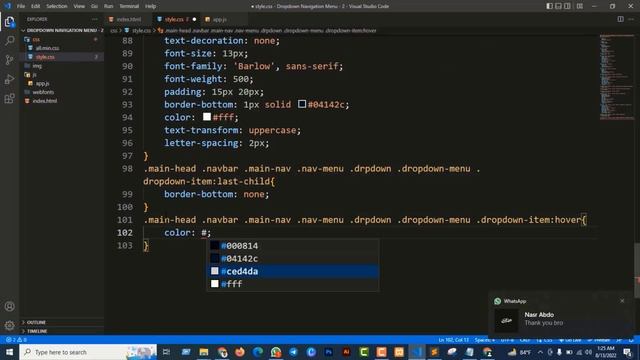Screen dimensions: 640x360
Task: Collapse DROPDOWN NAVIGATION MENU folder section
Action: click(x=61, y=30)
